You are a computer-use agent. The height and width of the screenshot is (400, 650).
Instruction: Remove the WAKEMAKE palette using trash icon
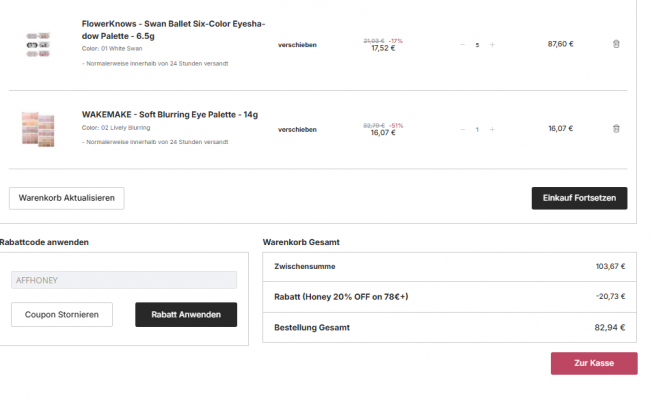coord(616,129)
